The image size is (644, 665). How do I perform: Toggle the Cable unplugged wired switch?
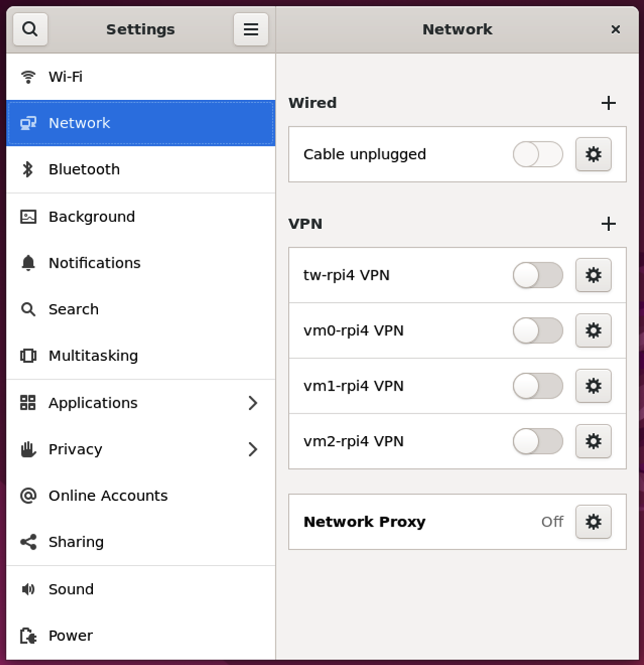(538, 154)
